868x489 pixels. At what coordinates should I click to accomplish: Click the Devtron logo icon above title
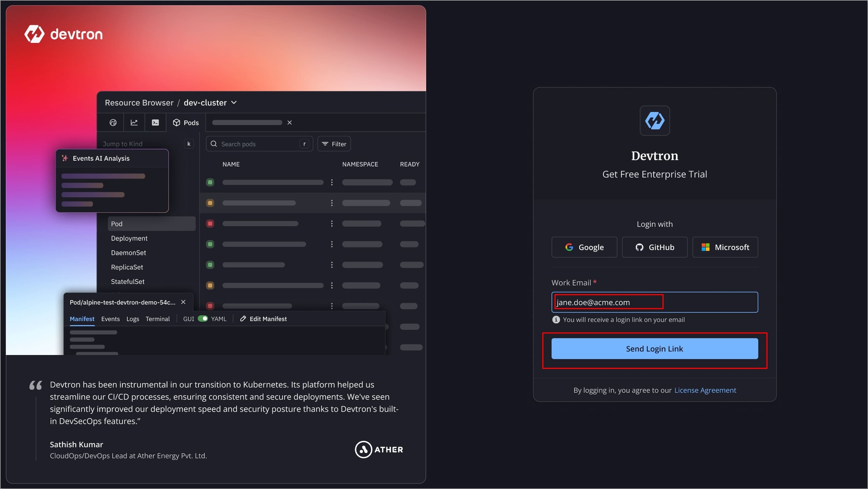(x=654, y=120)
